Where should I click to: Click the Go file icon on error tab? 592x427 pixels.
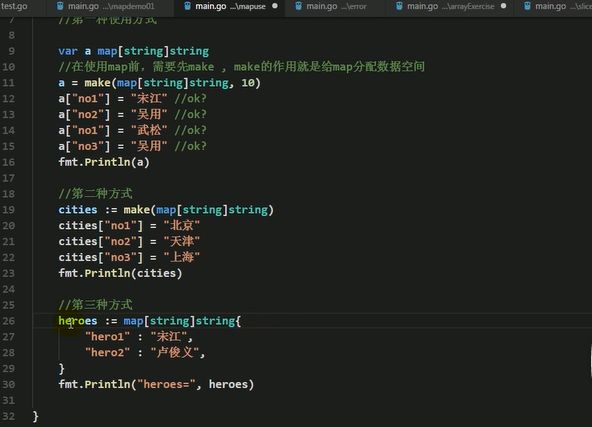[298, 6]
